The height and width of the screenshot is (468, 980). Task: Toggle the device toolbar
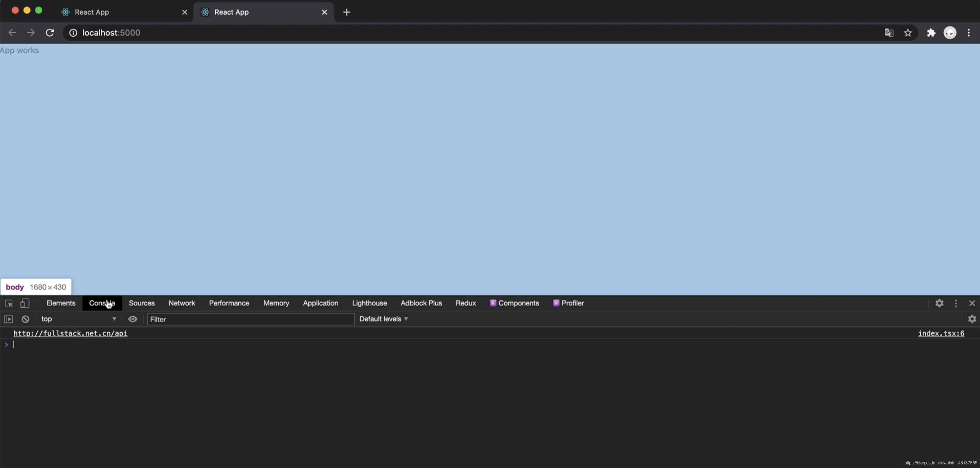(25, 303)
